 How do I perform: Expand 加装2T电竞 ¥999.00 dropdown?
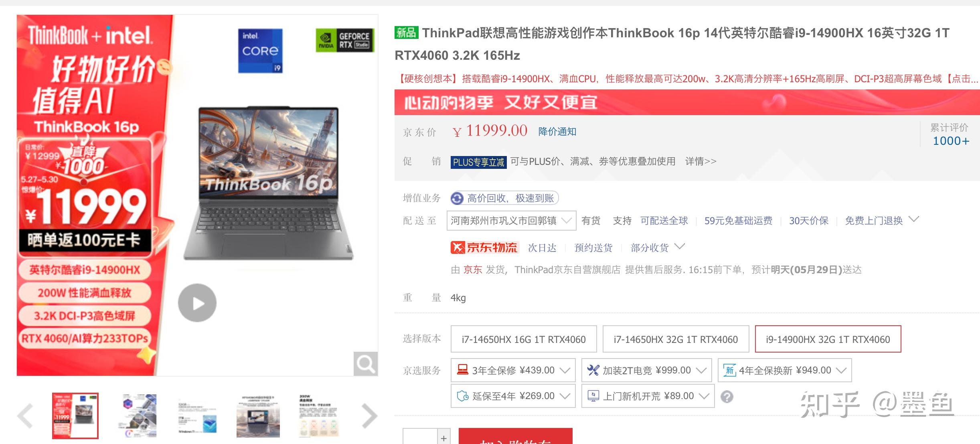(x=646, y=370)
